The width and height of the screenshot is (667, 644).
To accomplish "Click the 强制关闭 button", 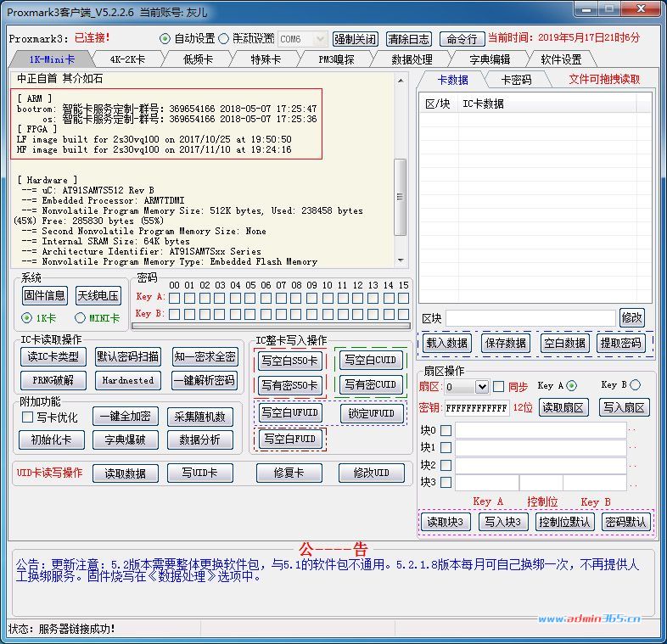I will [356, 39].
